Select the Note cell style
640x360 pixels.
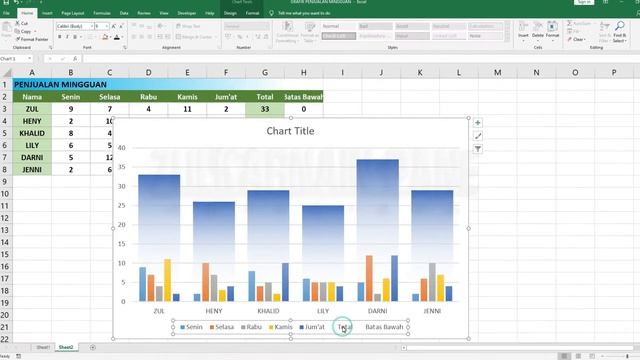(485, 36)
